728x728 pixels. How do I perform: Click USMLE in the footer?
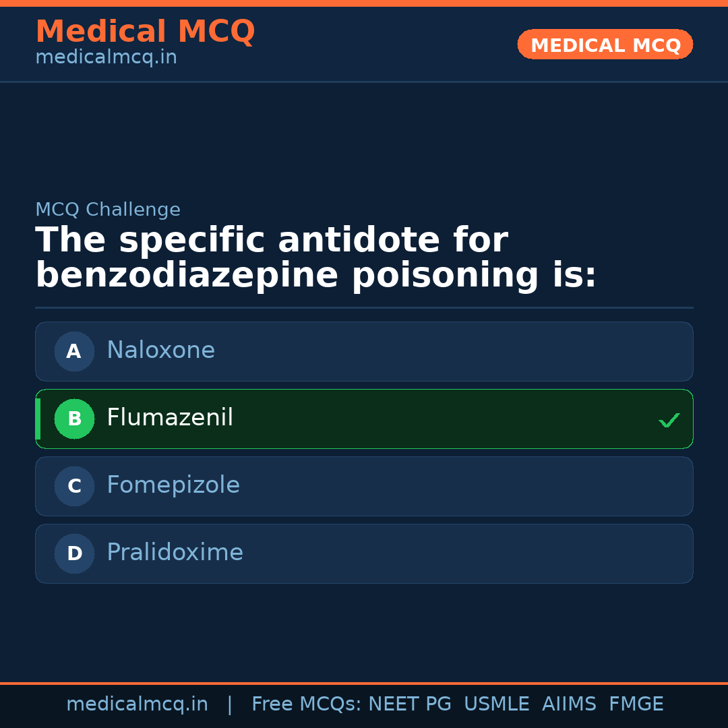click(x=496, y=704)
